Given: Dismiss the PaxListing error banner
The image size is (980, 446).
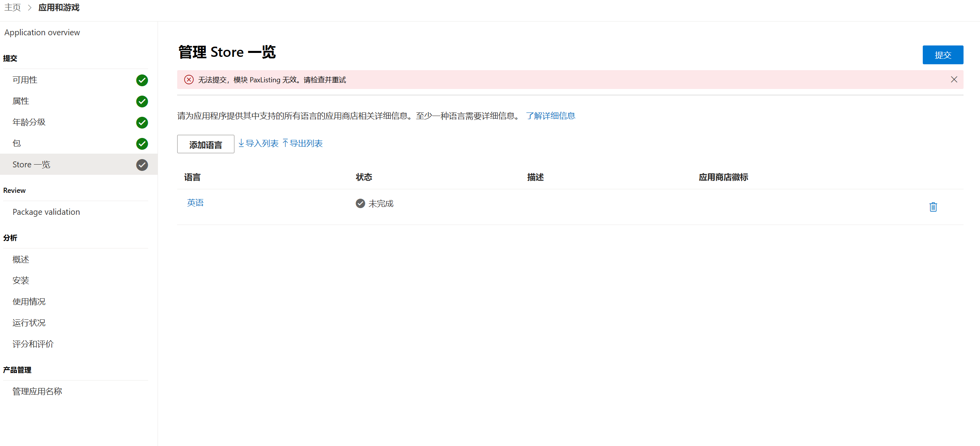Looking at the screenshot, I should 954,80.
